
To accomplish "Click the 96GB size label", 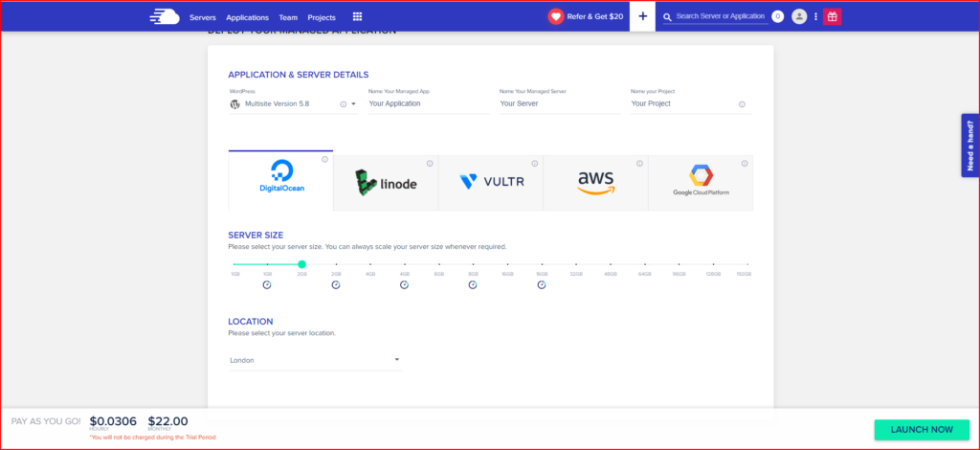I will click(679, 275).
